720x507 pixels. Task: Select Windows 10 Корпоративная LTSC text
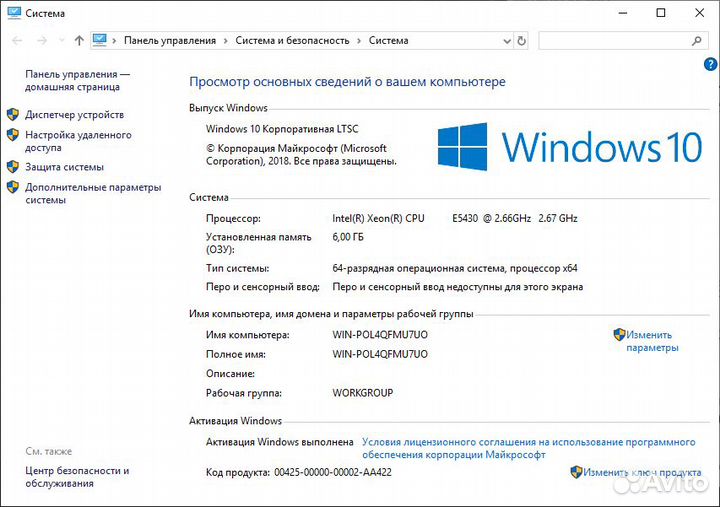coord(282,129)
